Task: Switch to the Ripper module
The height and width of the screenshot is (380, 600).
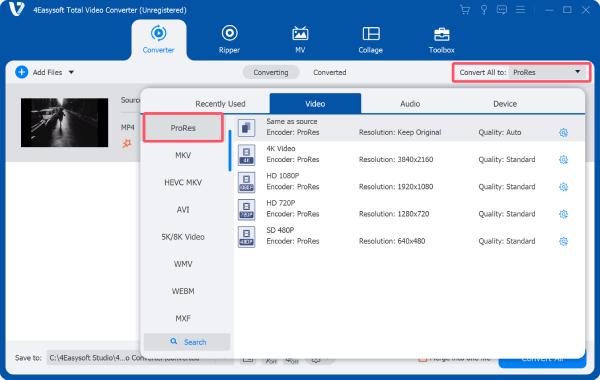Action: pyautogui.click(x=229, y=39)
